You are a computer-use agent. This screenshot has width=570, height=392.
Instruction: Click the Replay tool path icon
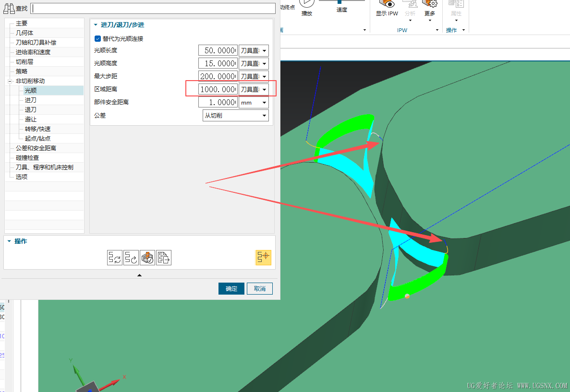(x=131, y=258)
